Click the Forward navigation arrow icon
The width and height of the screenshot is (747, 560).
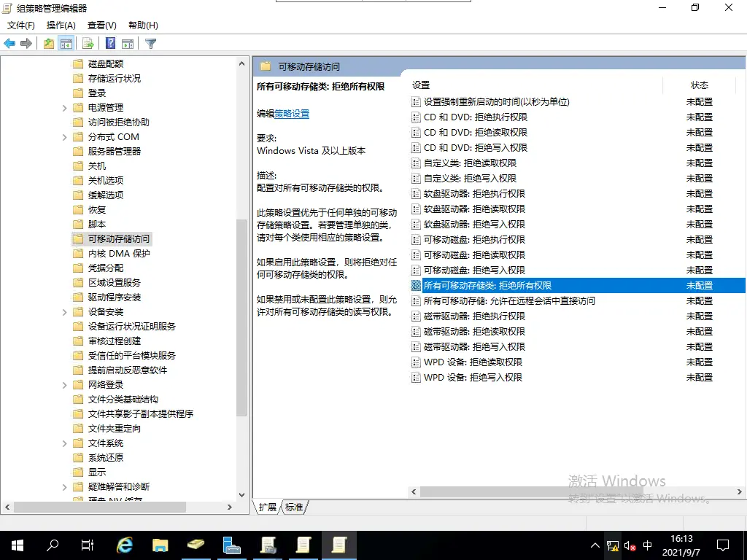click(x=26, y=43)
